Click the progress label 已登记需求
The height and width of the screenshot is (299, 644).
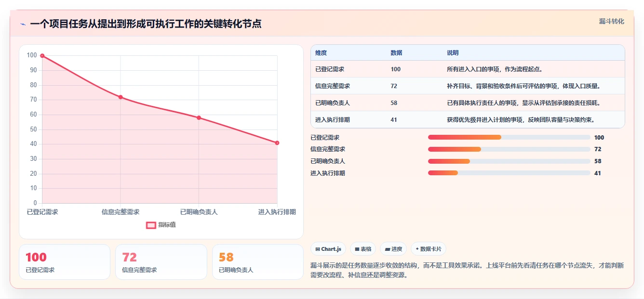pos(325,138)
